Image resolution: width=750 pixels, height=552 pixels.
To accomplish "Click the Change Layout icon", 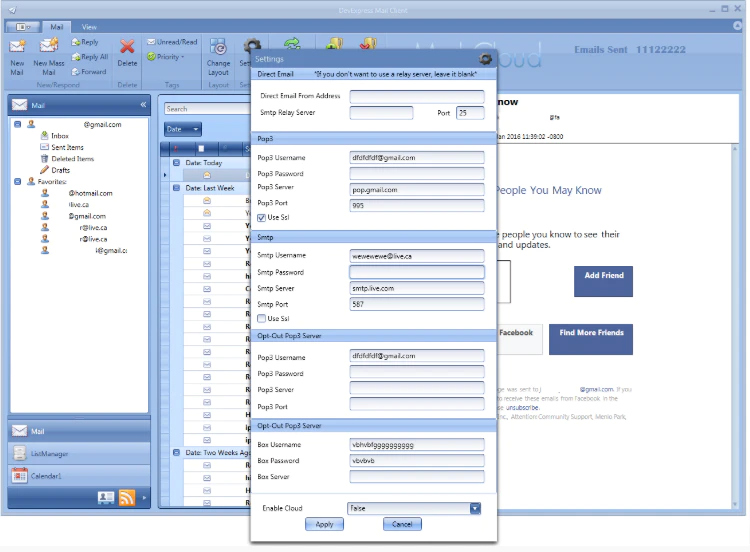I will 218,47.
